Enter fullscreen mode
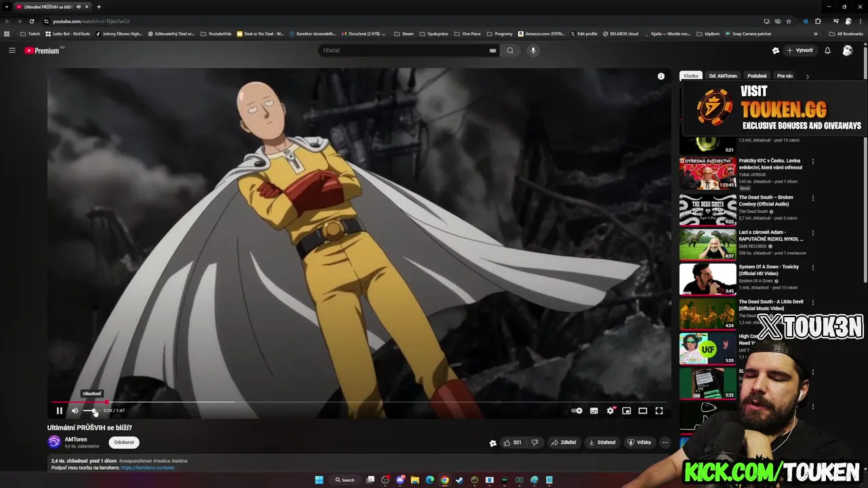 pyautogui.click(x=659, y=411)
